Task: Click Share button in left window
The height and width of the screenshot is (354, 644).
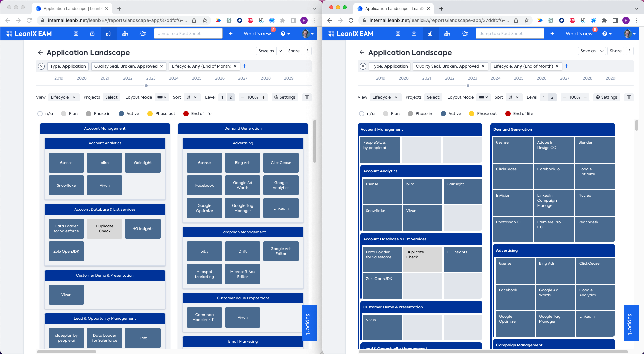Action: 294,51
